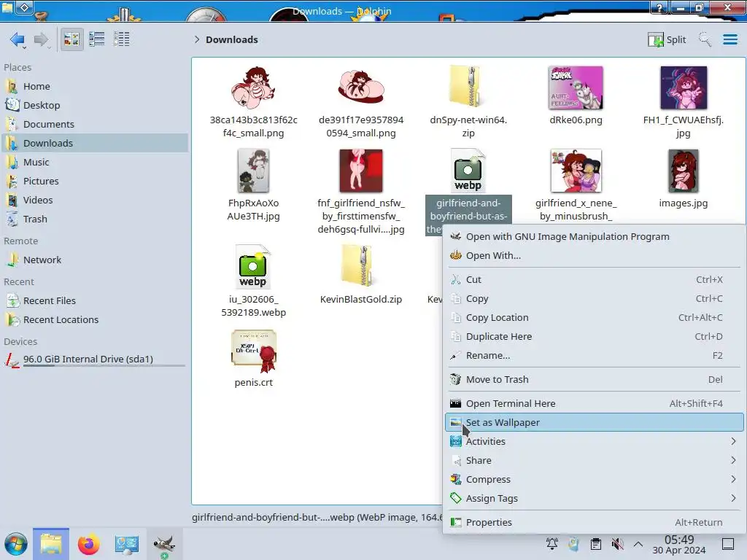747x560 pixels.
Task: Open Music in Places panel
Action: click(95, 163)
